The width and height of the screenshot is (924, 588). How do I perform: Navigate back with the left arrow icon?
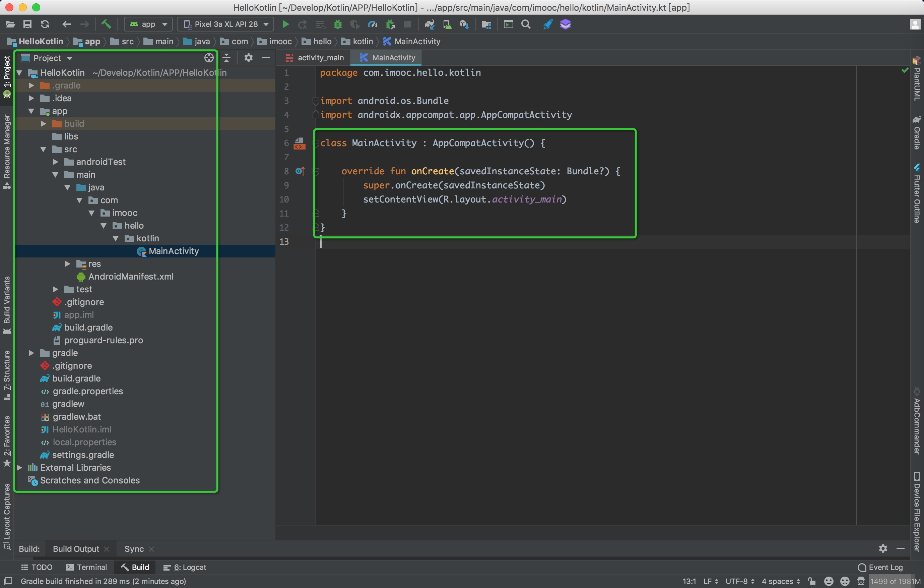tap(67, 24)
